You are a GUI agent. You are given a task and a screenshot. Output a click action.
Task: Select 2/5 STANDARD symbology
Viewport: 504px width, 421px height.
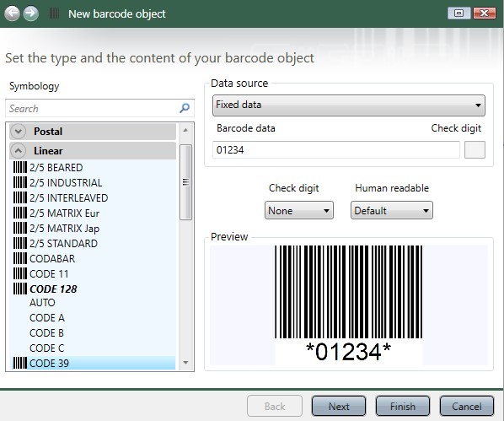pos(64,243)
